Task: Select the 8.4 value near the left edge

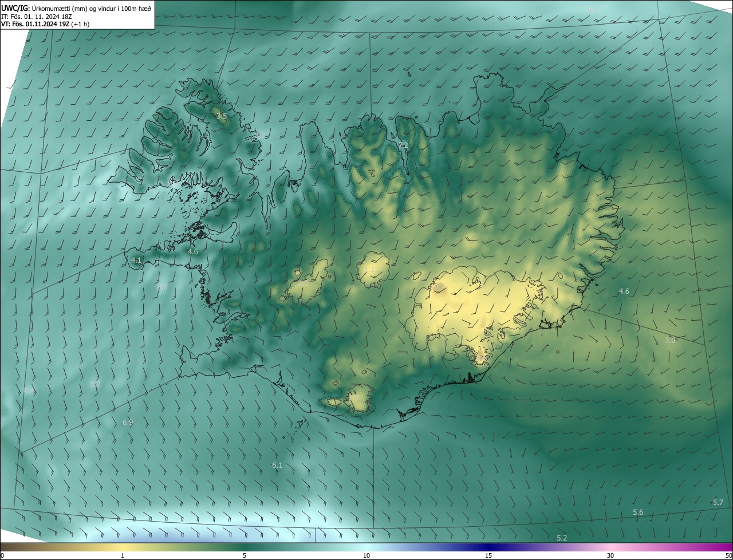Action: pyautogui.click(x=29, y=390)
